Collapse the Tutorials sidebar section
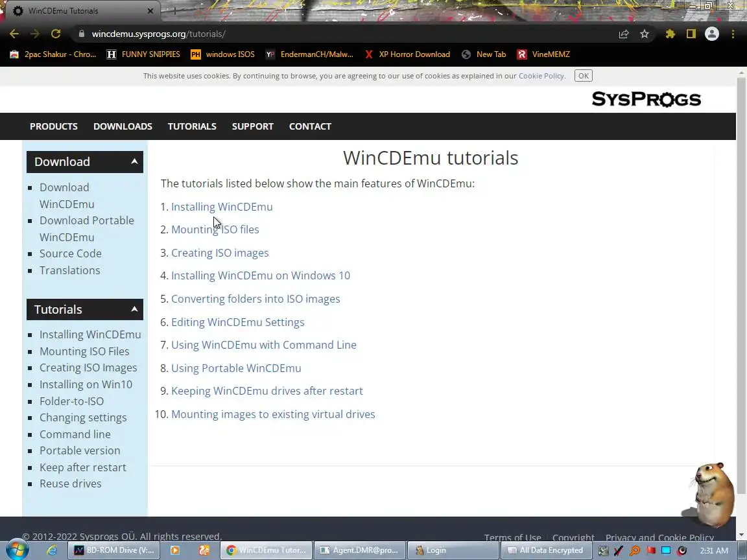The image size is (747, 560). 134,309
